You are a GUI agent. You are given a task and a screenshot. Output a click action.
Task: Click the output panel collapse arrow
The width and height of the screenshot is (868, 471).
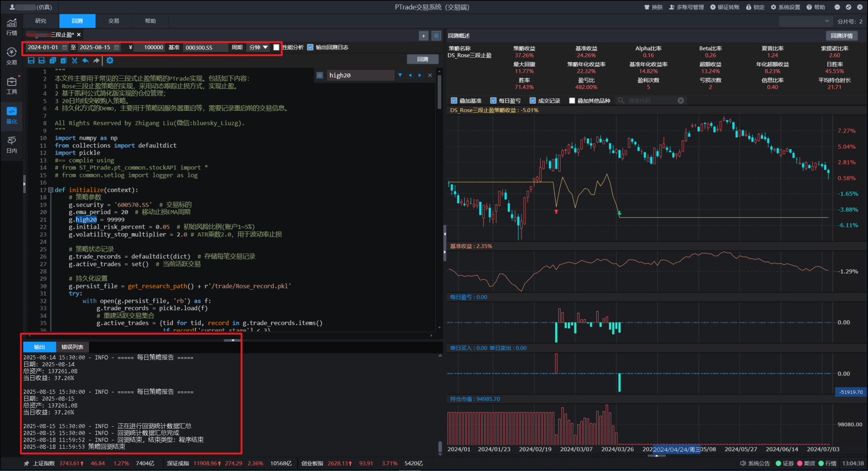point(233,340)
